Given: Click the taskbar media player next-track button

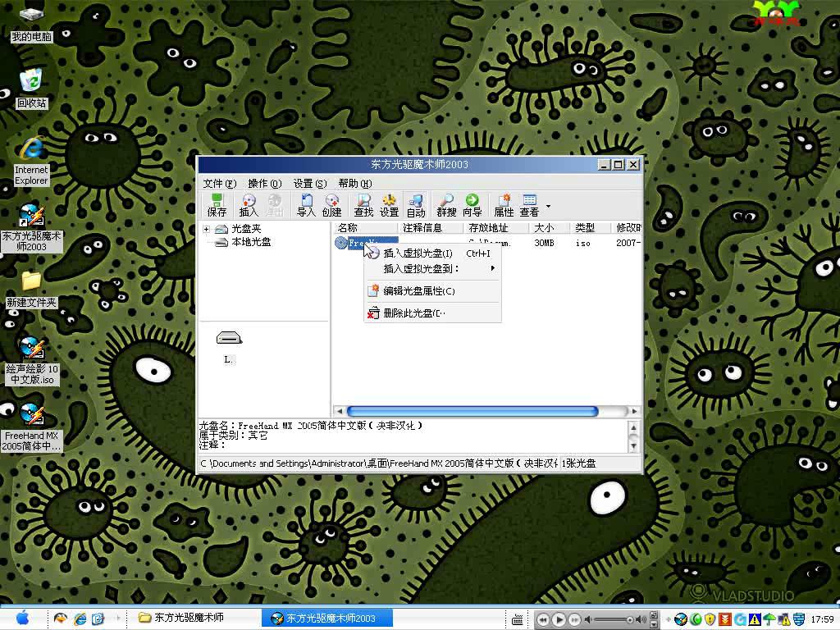Looking at the screenshot, I should click(x=574, y=620).
